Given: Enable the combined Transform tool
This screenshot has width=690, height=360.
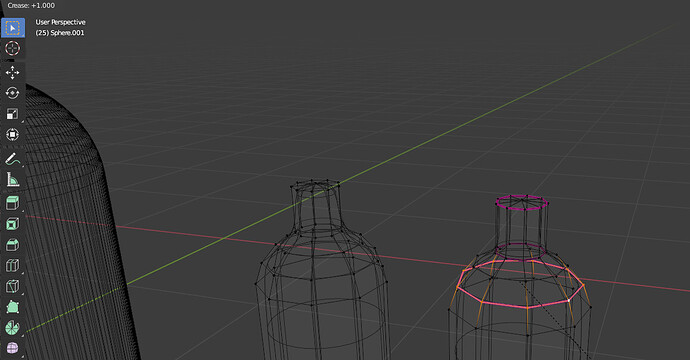Looking at the screenshot, I should coord(12,135).
